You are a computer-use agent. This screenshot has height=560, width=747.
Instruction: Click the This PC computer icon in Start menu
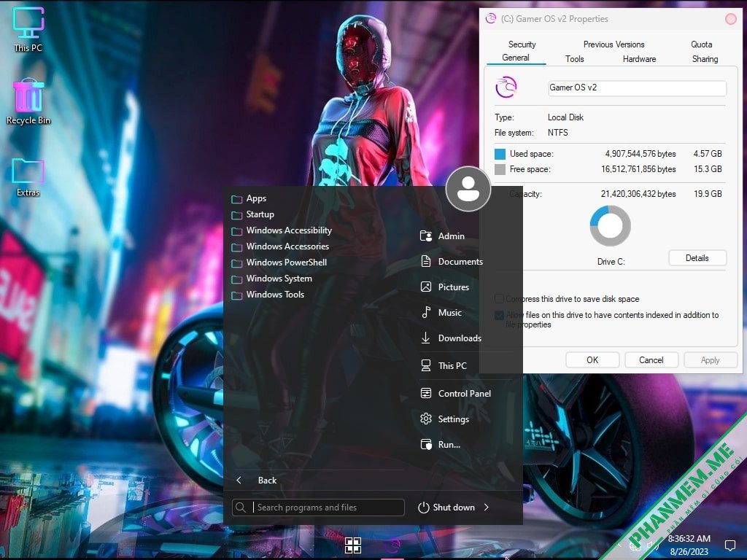click(426, 366)
